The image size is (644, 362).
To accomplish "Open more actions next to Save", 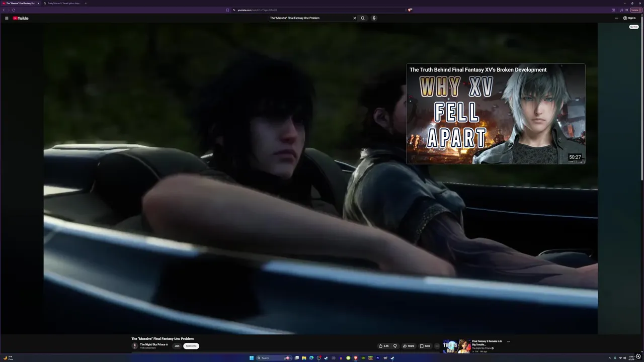I will [437, 346].
